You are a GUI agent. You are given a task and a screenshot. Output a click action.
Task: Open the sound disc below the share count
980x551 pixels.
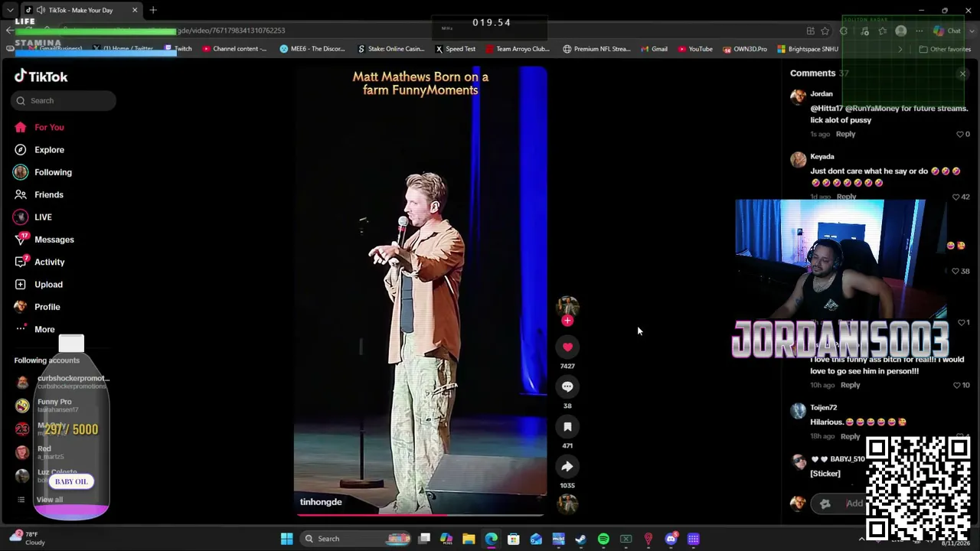(567, 504)
